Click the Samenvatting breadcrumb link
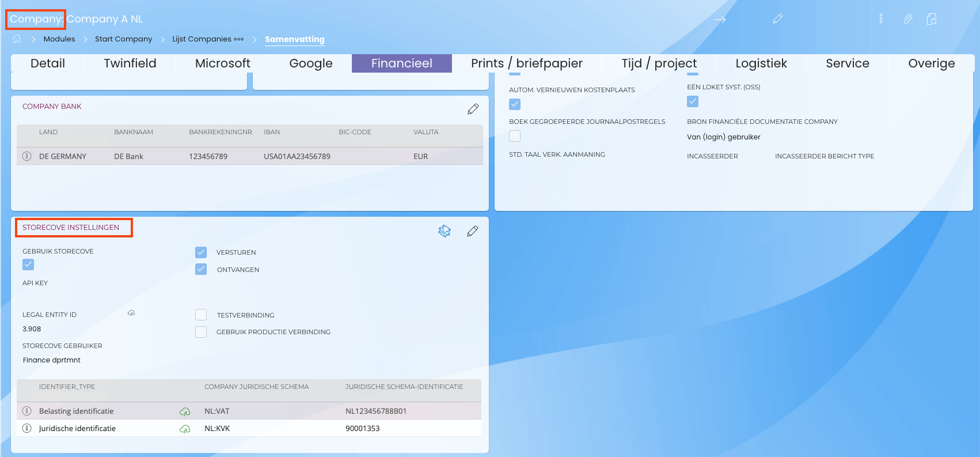 click(x=295, y=39)
